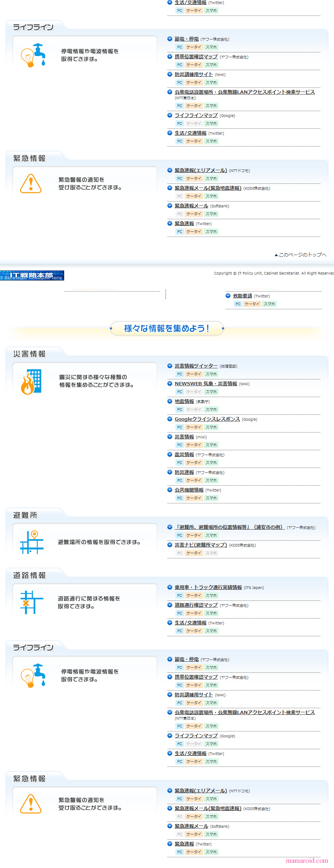Click the arrow bullet beside 地震情報

tap(170, 401)
